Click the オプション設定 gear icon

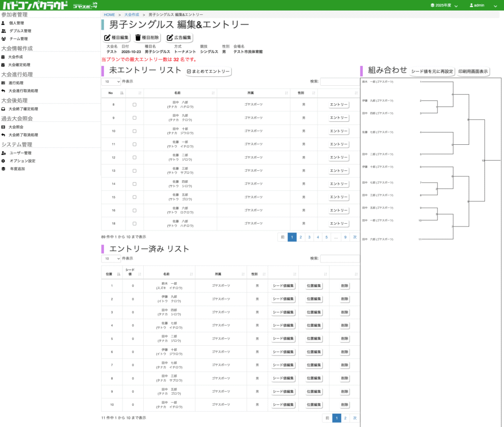[3, 161]
